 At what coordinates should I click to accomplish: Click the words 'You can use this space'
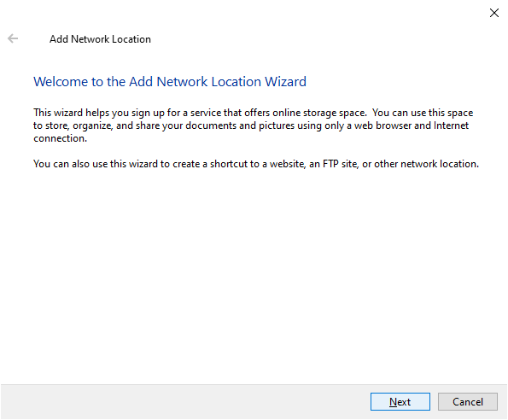coord(423,113)
